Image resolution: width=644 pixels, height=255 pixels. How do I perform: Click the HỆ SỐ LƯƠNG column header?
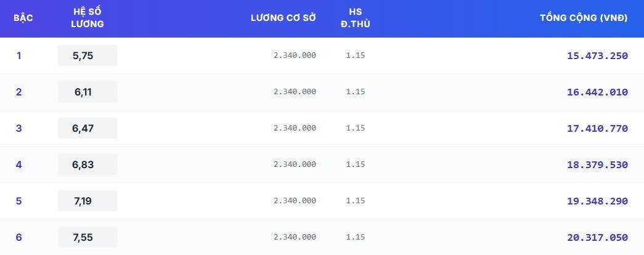(x=87, y=18)
